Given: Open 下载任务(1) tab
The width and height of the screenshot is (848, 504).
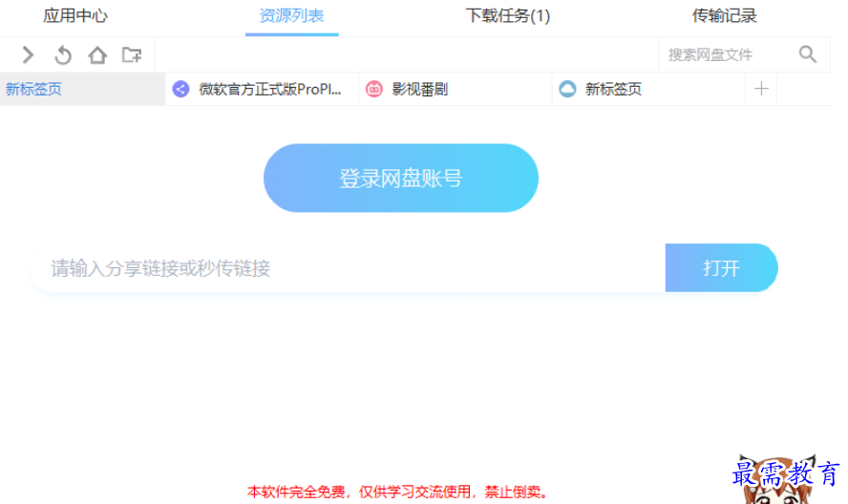Looking at the screenshot, I should (508, 15).
